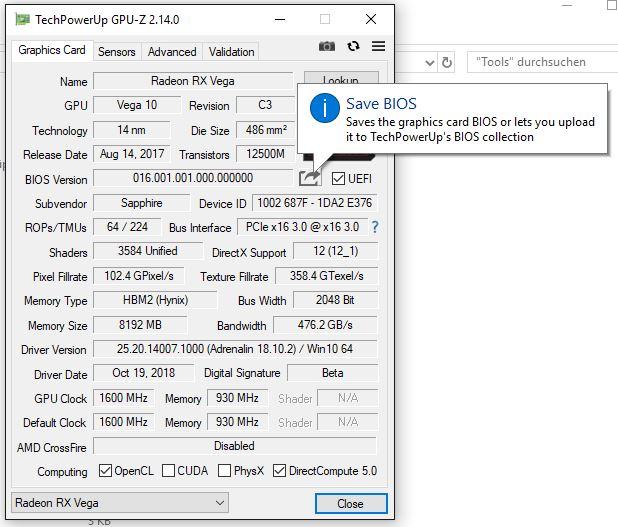This screenshot has height=527, width=618.
Task: Toggle the PhysX checkbox
Action: tap(224, 470)
